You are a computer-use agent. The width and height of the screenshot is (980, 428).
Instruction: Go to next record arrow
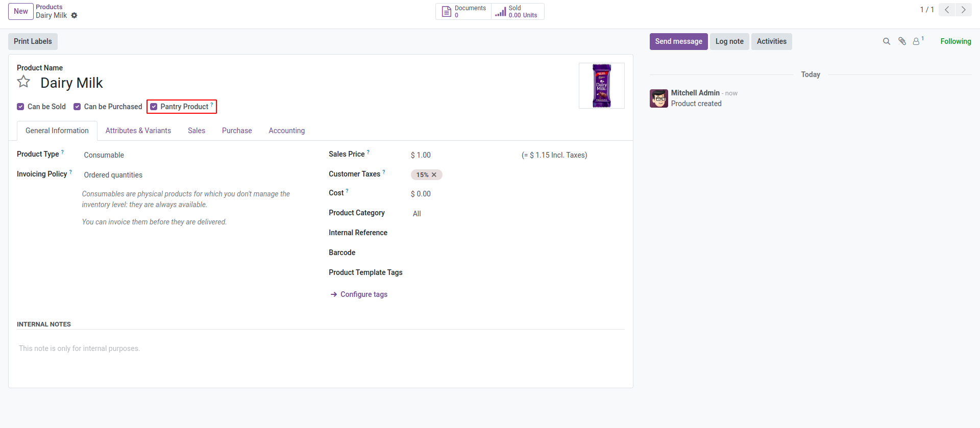(x=964, y=10)
